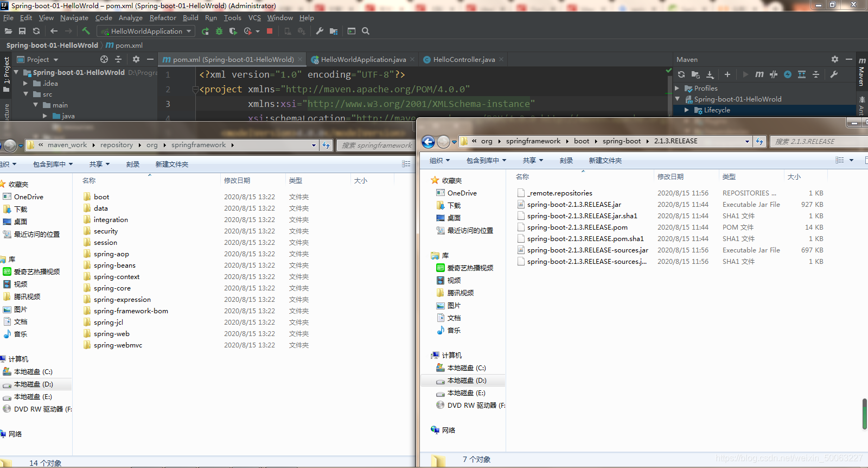Click Synchronize icon in IntelliJ main toolbar

coord(36,31)
